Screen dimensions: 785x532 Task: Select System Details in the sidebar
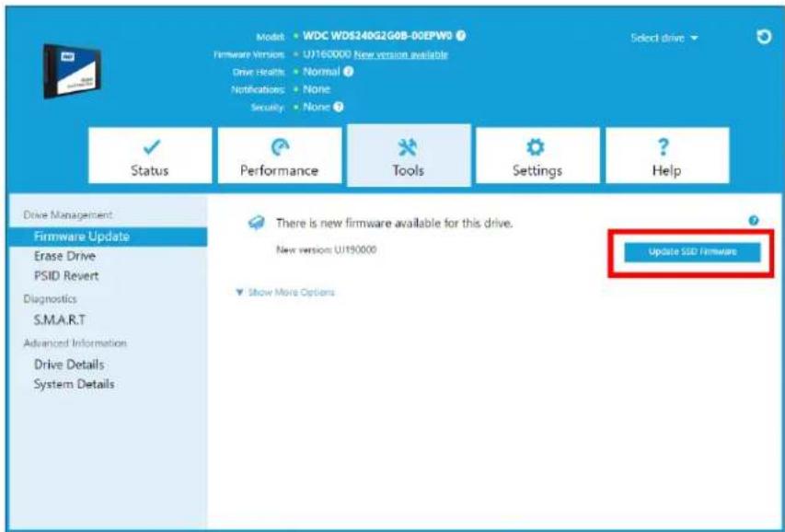(74, 384)
